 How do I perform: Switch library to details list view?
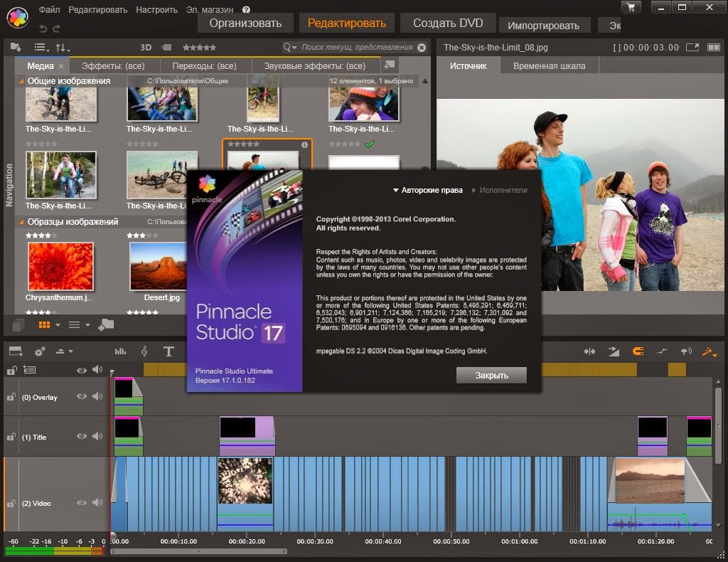pyautogui.click(x=74, y=324)
